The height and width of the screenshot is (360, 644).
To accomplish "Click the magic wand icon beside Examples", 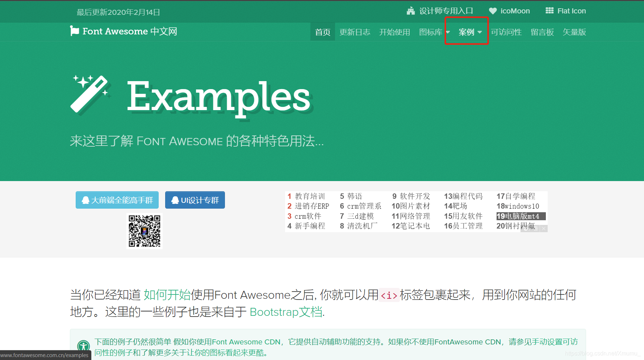I will click(91, 94).
